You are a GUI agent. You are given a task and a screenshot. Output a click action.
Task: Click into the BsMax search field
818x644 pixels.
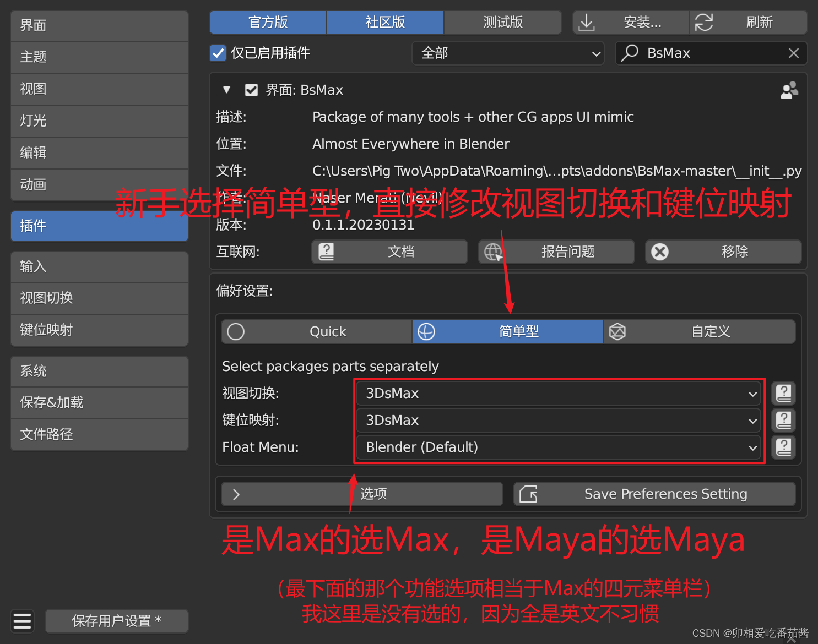point(711,53)
